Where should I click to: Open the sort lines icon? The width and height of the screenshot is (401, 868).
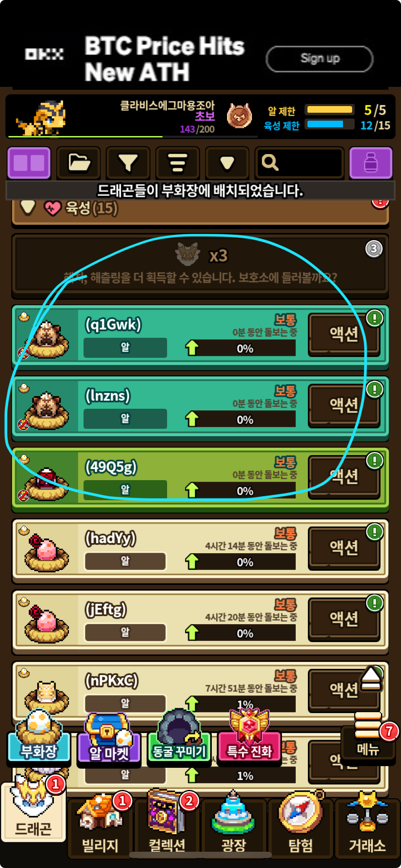178,163
